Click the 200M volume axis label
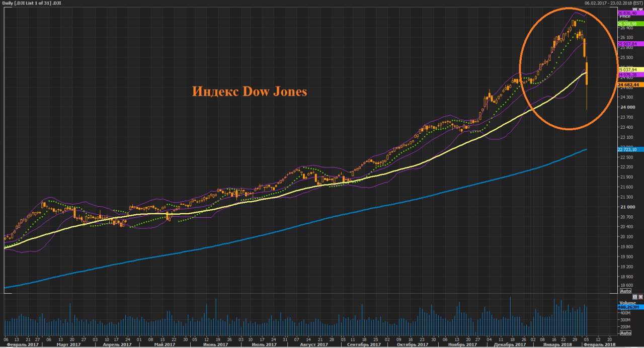 click(625, 327)
